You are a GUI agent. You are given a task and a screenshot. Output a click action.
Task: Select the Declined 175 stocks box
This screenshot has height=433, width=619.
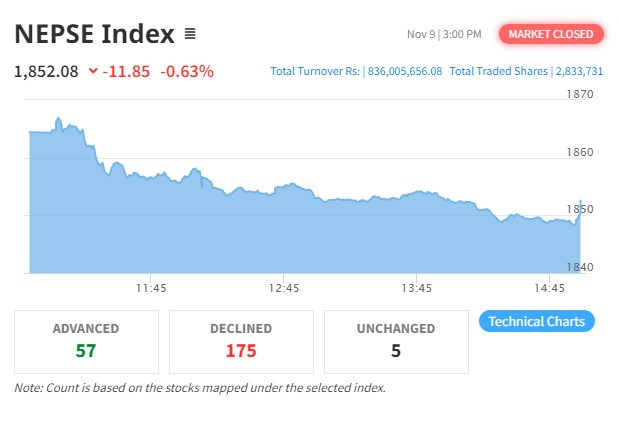click(241, 340)
